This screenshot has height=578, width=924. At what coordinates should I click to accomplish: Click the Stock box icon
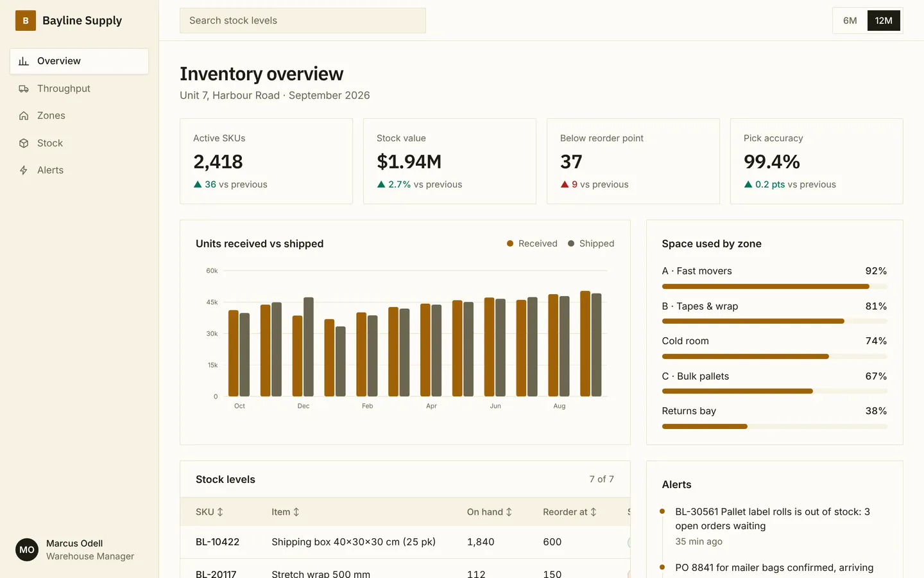tap(24, 143)
